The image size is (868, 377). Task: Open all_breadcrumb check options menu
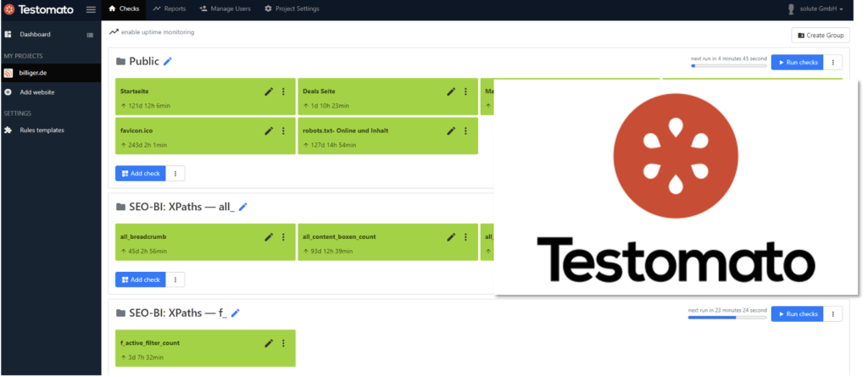[283, 237]
